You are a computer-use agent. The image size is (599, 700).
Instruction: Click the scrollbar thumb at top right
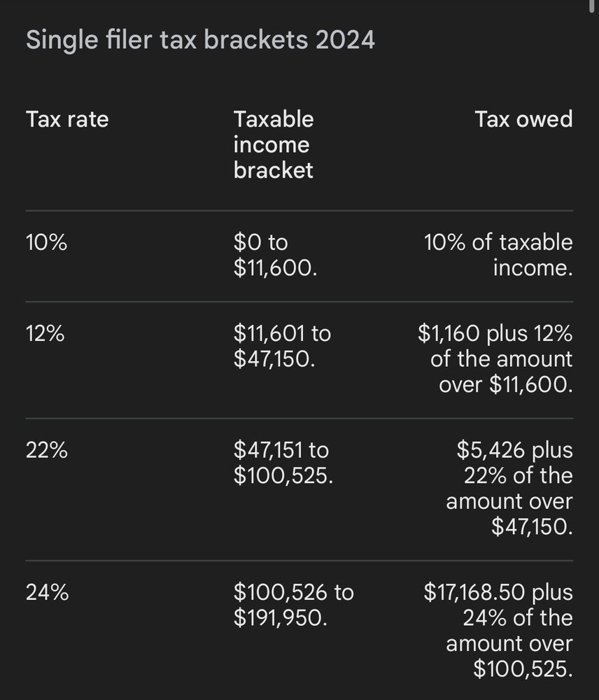(x=593, y=7)
